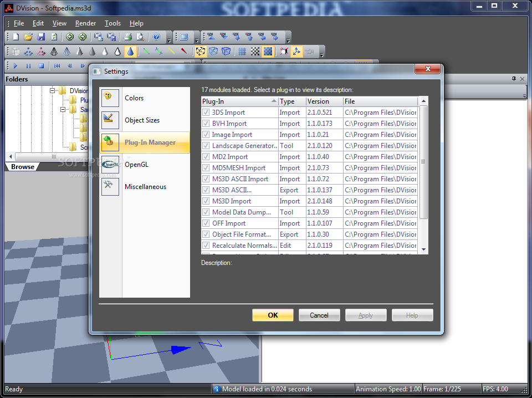Sort list by Plug-In column header
532x398 pixels.
coord(239,101)
